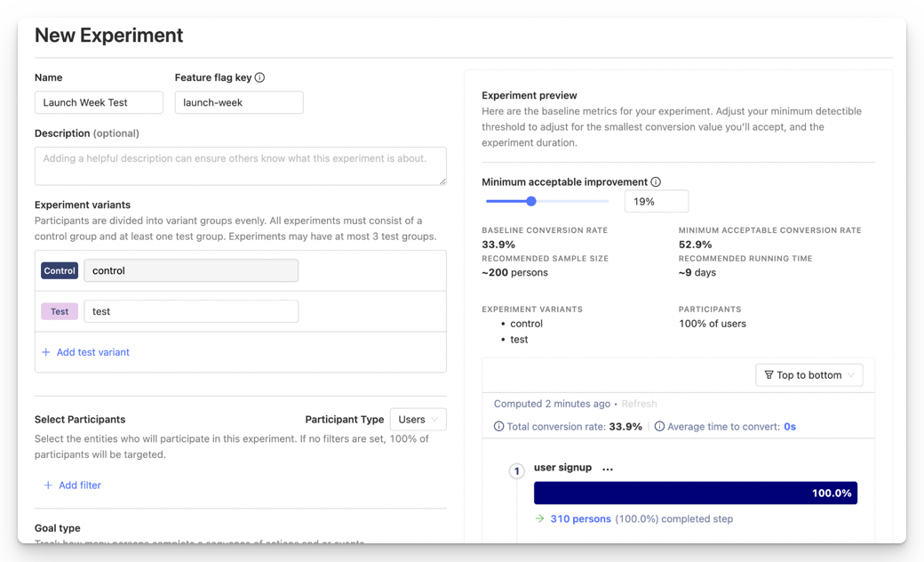Click the Average time to convert info icon

pos(660,427)
